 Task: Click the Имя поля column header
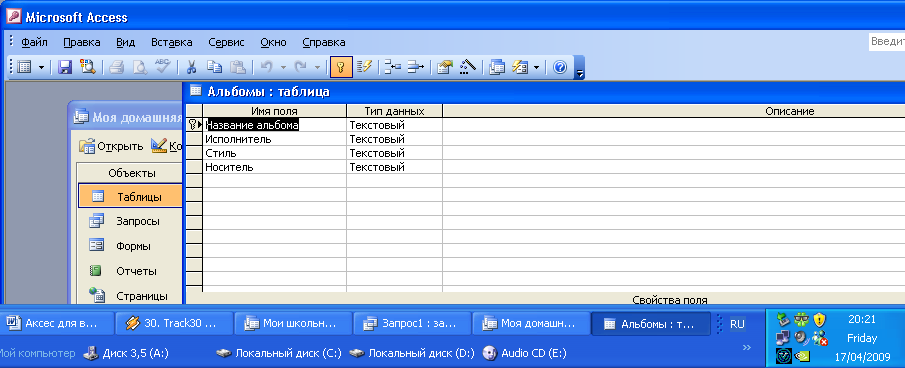click(274, 111)
